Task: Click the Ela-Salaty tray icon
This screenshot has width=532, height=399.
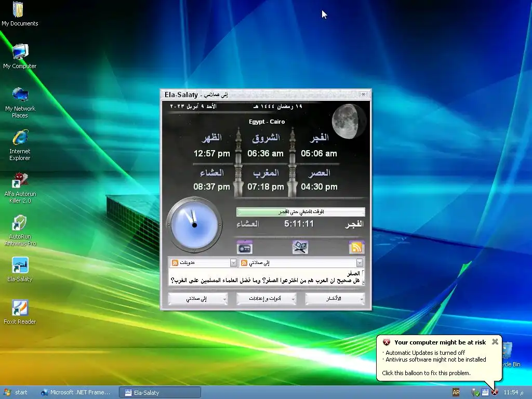Action: pos(485,392)
